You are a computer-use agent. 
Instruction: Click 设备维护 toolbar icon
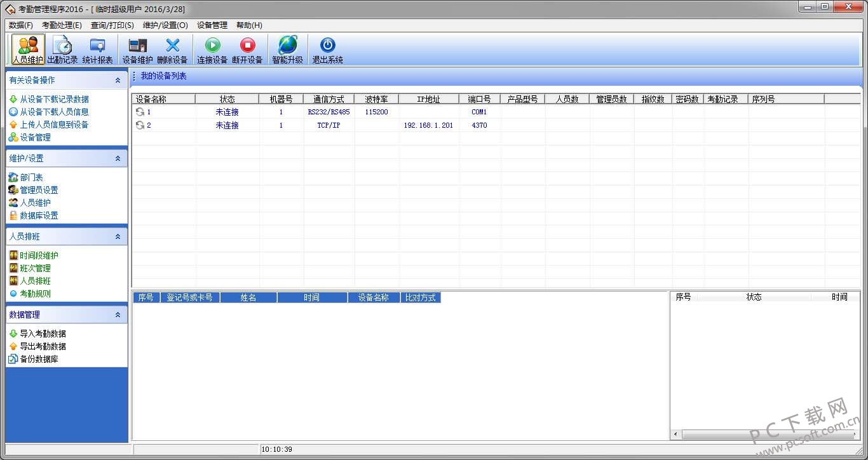[x=137, y=45]
